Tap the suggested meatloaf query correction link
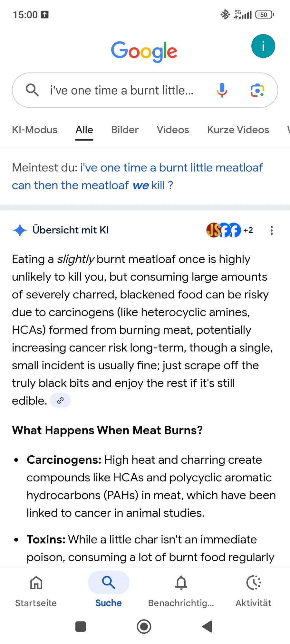The width and height of the screenshot is (290, 644). pos(137,176)
